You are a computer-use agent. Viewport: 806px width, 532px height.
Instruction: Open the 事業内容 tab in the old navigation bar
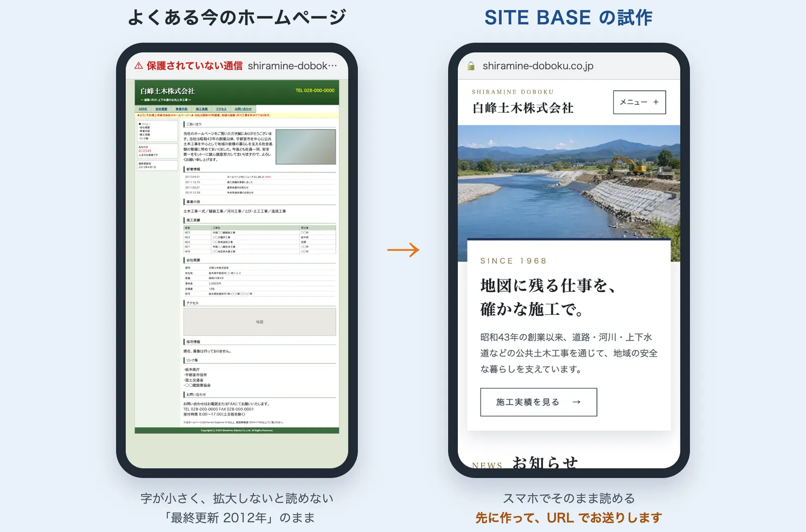point(181,109)
